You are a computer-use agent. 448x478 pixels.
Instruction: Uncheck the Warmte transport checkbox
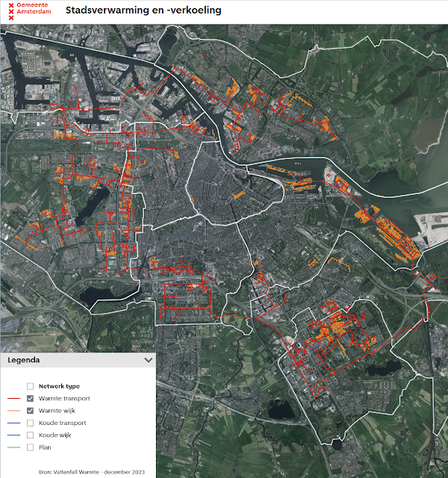tap(30, 398)
